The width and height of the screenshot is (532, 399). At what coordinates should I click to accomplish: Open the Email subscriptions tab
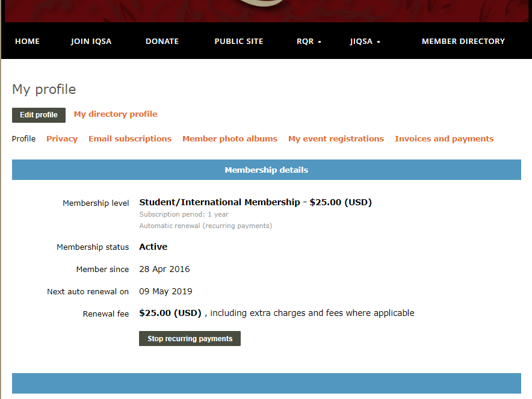pos(129,138)
